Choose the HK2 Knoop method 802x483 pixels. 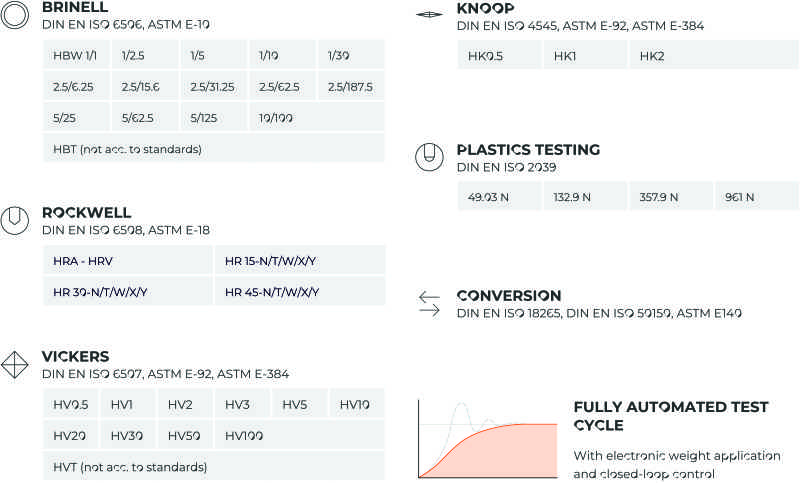coord(714,56)
